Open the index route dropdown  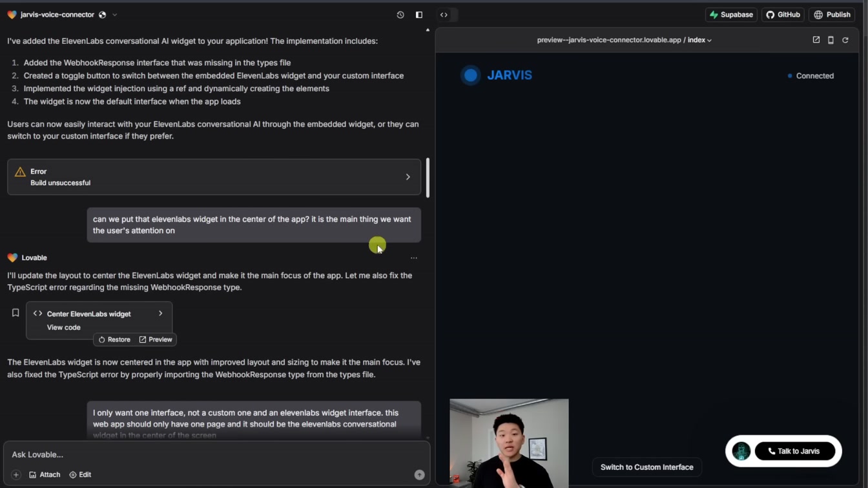699,40
